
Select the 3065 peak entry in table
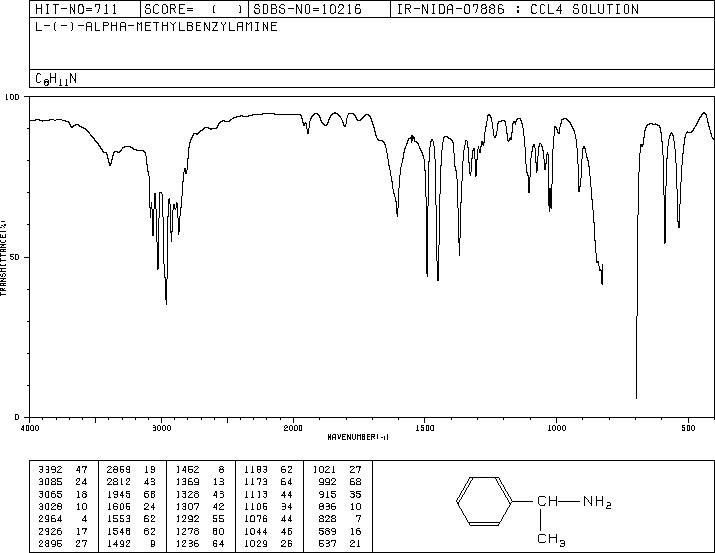[63, 495]
